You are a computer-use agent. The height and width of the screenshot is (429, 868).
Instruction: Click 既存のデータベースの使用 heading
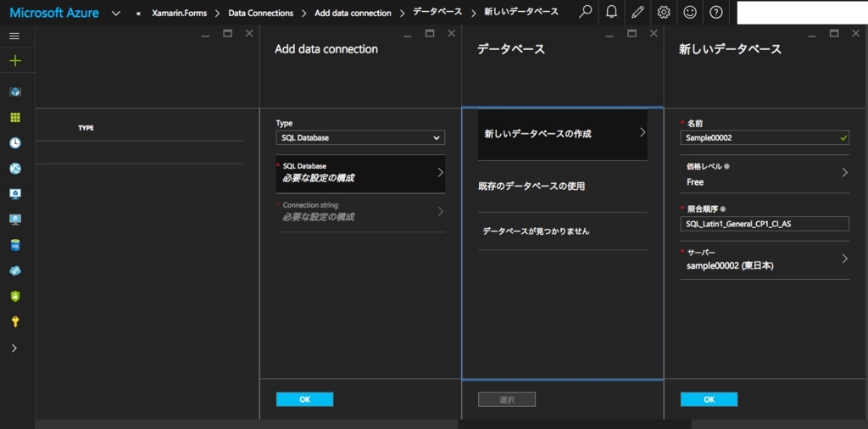[531, 187]
